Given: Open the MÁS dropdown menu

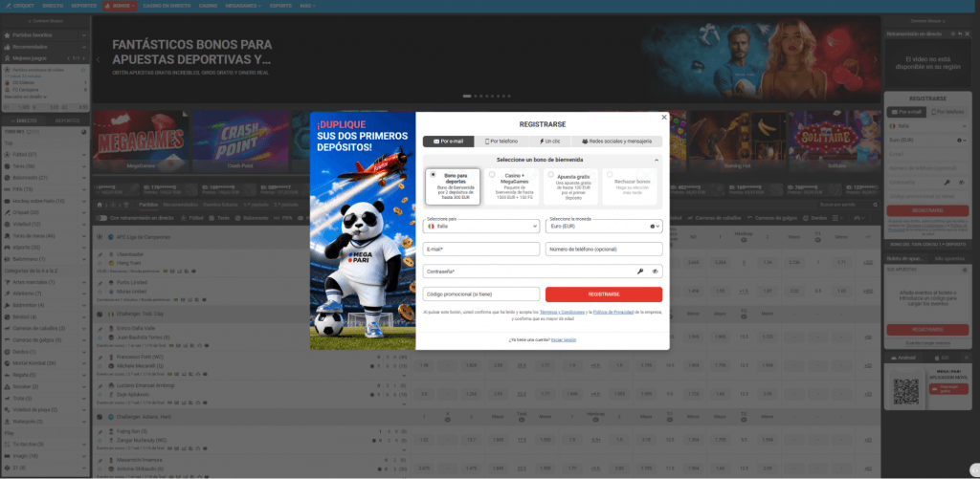Looking at the screenshot, I should [307, 6].
